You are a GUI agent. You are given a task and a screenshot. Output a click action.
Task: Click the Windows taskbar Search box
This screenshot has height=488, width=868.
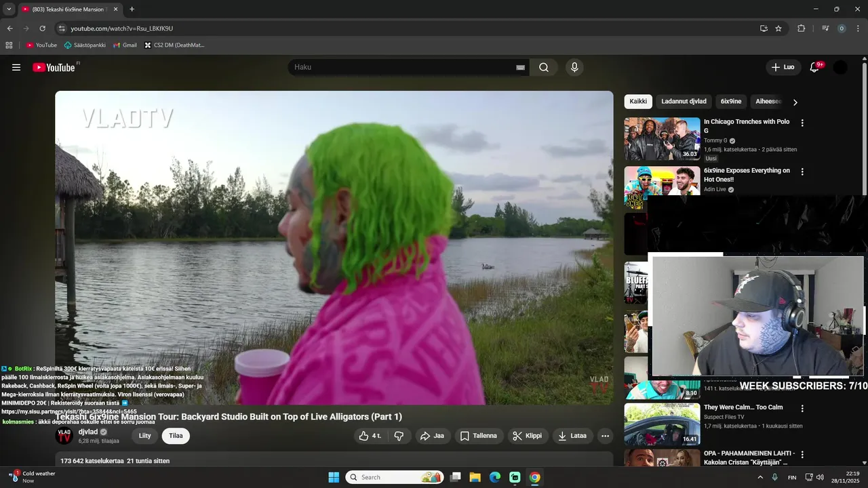(395, 477)
